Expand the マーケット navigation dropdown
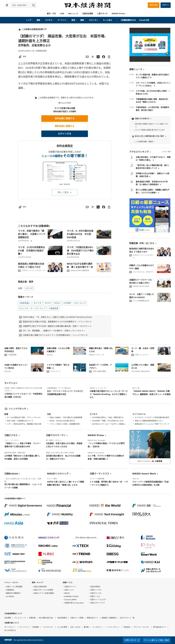The image size is (175, 644). pos(63,20)
